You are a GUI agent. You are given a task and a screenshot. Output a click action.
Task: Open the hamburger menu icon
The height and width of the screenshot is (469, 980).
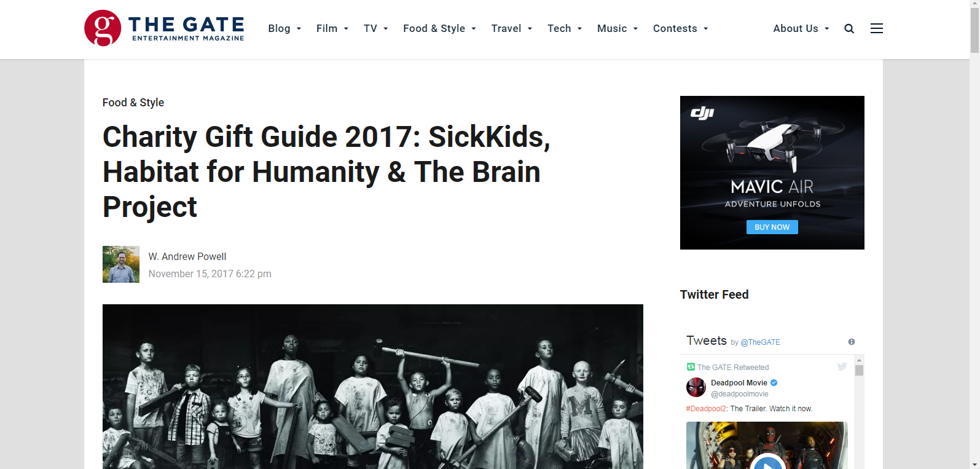(x=877, y=28)
